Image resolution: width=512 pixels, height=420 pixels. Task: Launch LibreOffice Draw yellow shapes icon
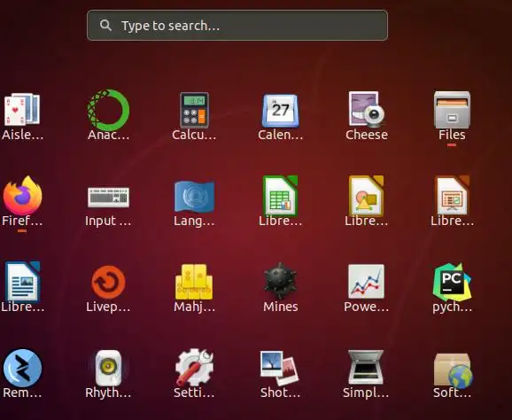[367, 196]
